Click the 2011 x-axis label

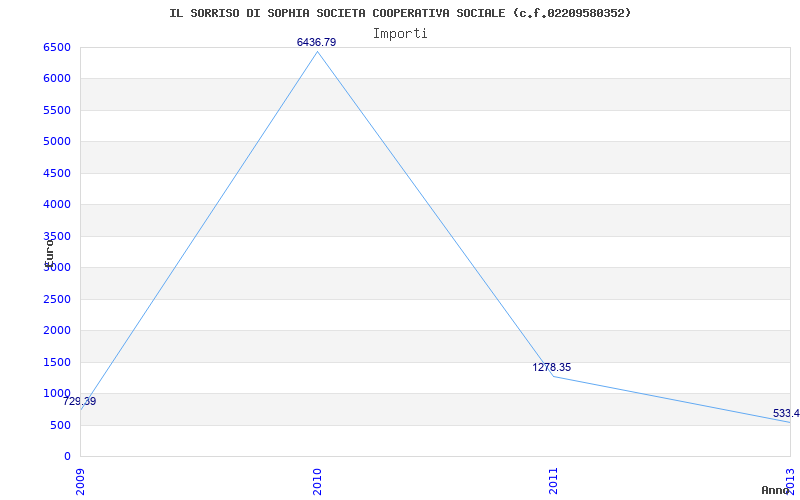coord(554,482)
